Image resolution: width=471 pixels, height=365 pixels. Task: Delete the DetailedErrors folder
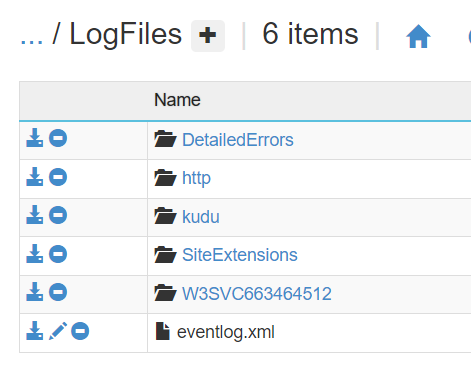click(58, 138)
